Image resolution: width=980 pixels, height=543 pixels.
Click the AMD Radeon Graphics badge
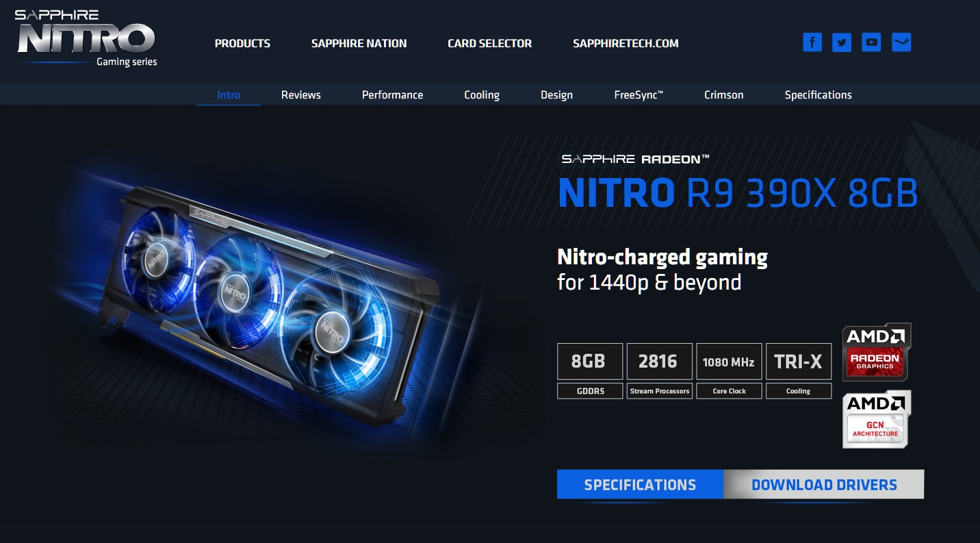pos(876,352)
